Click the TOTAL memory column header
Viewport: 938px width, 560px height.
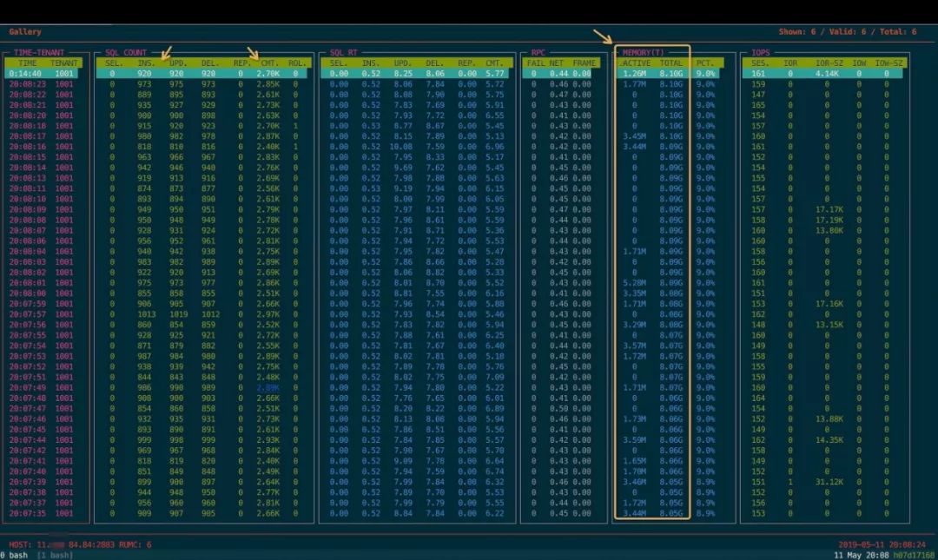[x=670, y=63]
